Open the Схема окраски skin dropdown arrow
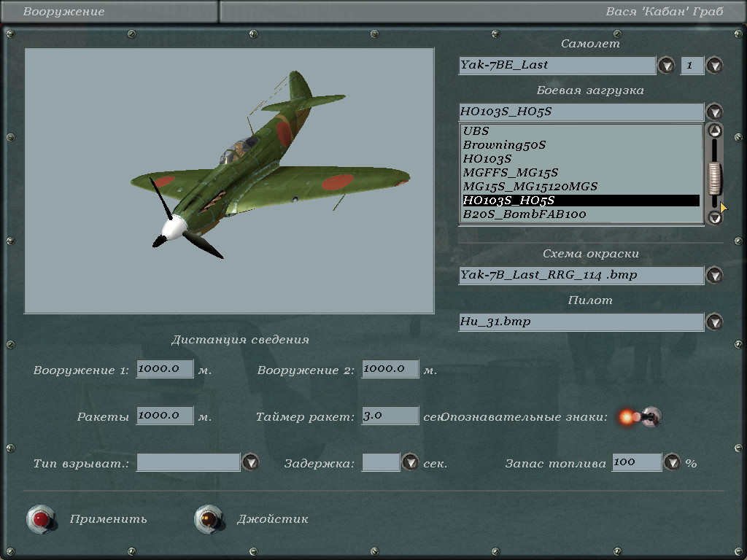The height and width of the screenshot is (560, 747). (x=714, y=275)
